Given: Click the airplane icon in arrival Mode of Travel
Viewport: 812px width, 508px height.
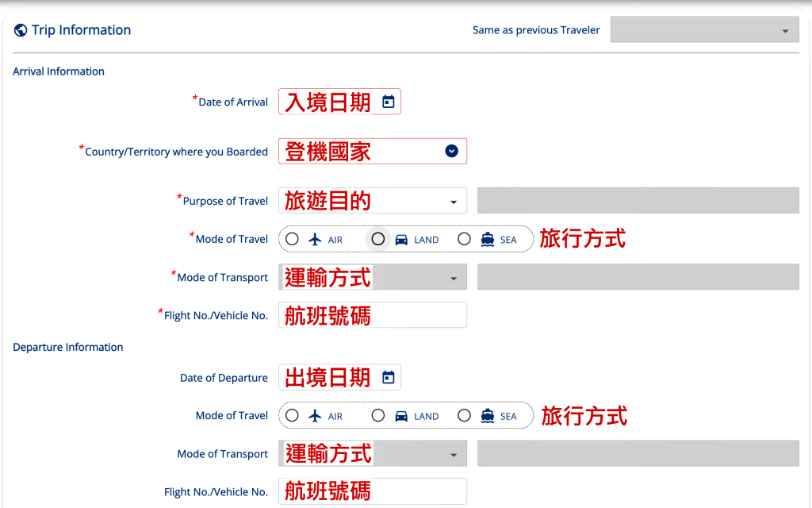Looking at the screenshot, I should pyautogui.click(x=315, y=240).
